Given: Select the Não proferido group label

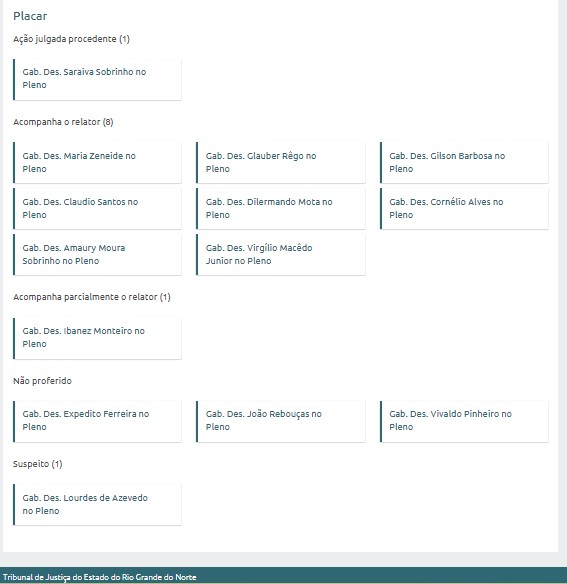Looking at the screenshot, I should (42, 381).
